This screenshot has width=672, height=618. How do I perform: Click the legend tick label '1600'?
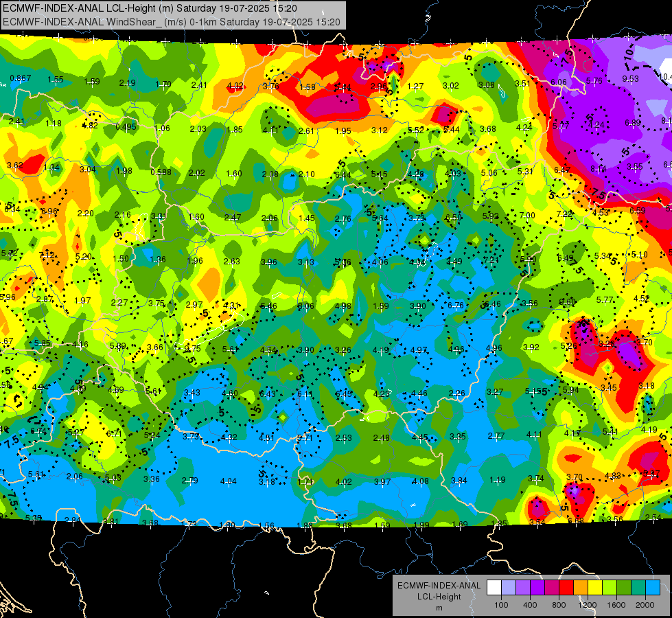tap(616, 605)
